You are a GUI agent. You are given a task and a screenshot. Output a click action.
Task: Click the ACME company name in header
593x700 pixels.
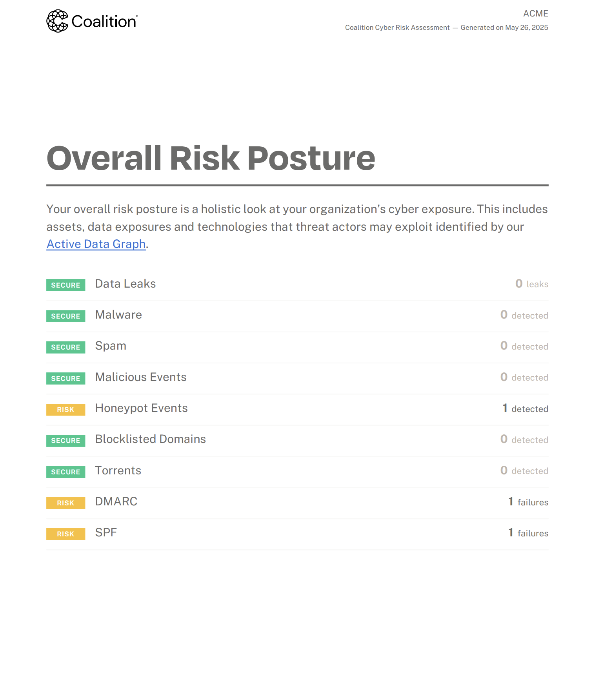coord(536,13)
